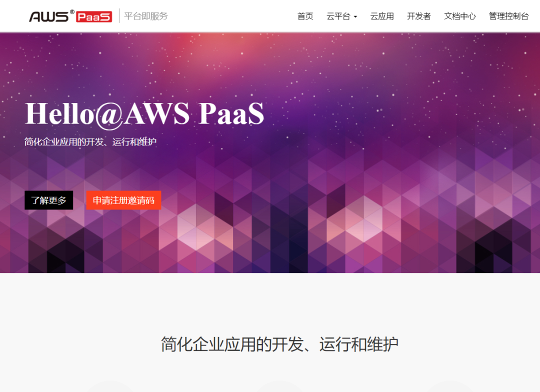Image resolution: width=540 pixels, height=392 pixels.
Task: Click the Hello@AWS PaaS headline
Action: (144, 113)
